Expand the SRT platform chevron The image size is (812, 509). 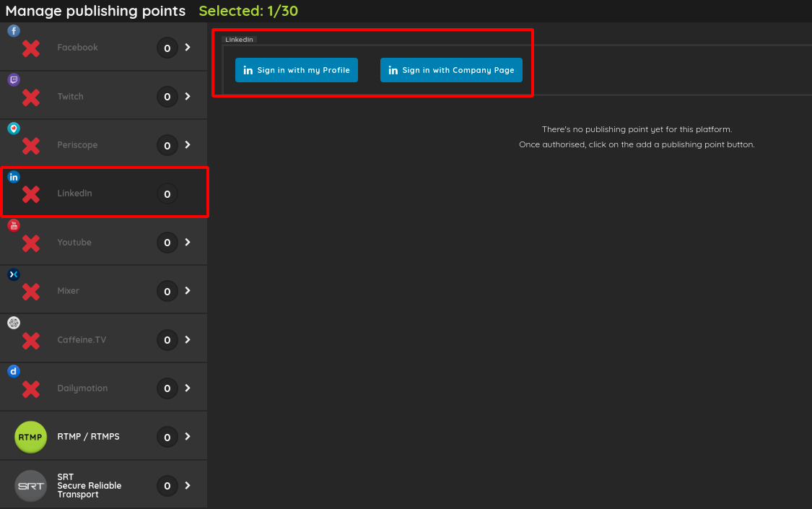coord(188,486)
